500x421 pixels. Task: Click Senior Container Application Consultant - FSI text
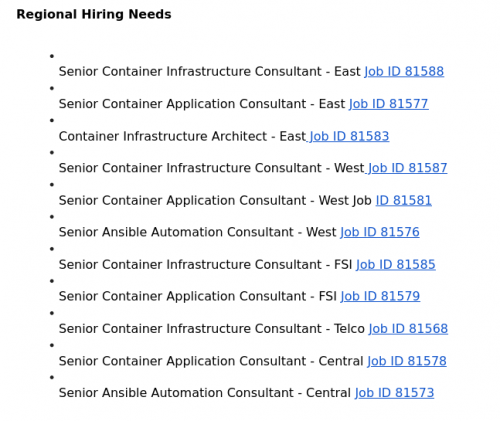pyautogui.click(x=198, y=296)
